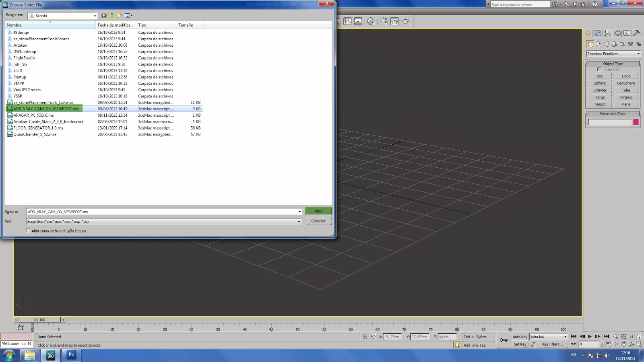Open the Utilities hammer tab
The image size is (644, 362).
(636, 33)
